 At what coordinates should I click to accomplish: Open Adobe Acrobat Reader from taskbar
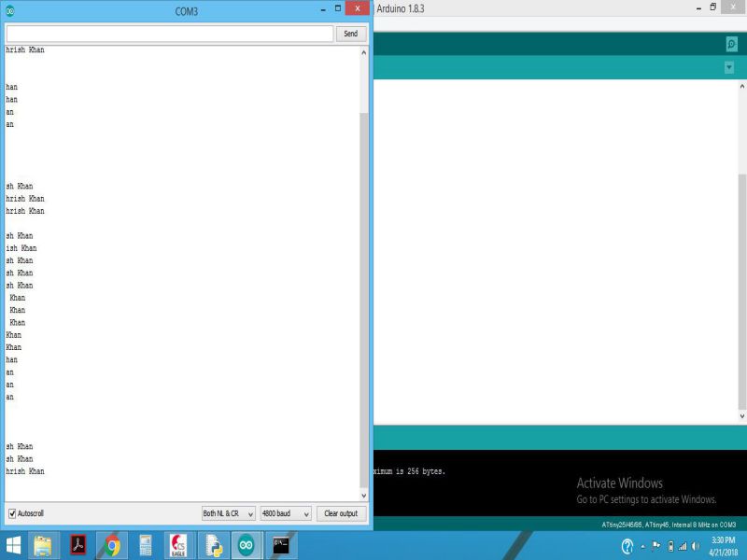[x=78, y=545]
